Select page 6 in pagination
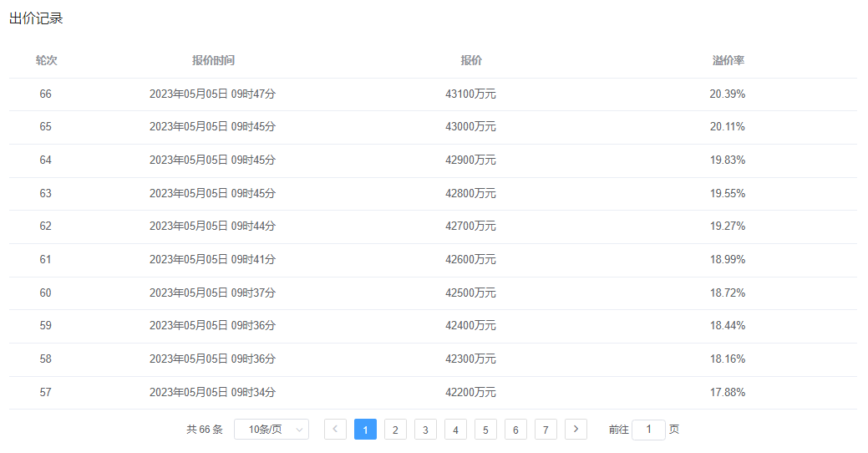 [515, 430]
